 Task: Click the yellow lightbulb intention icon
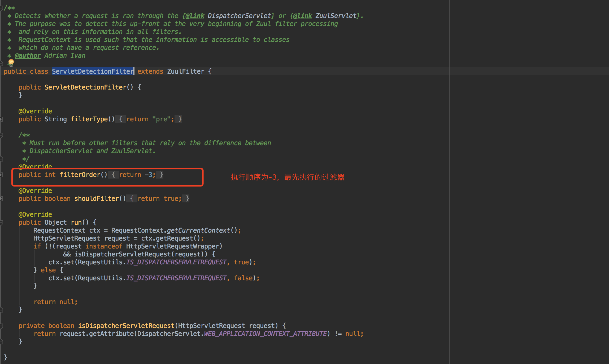(11, 63)
